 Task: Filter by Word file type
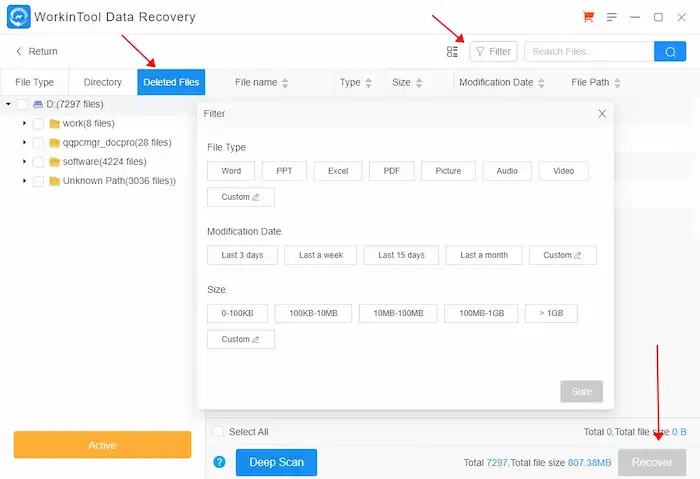[x=231, y=171]
